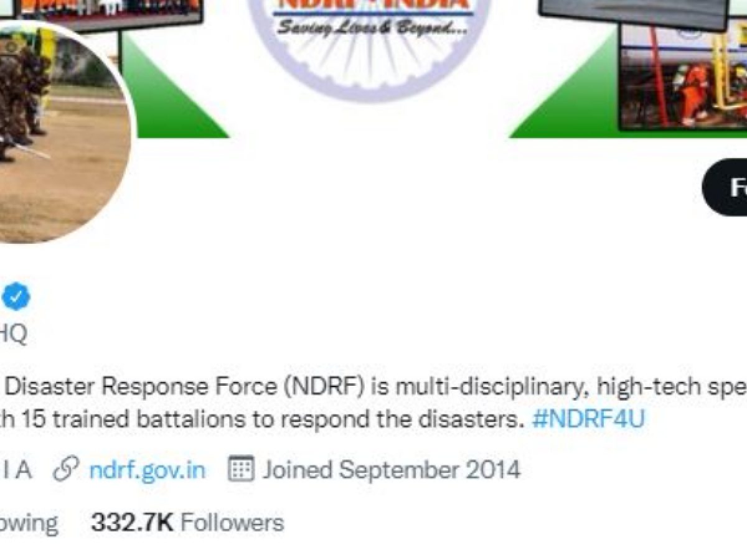Click the Joined September 2014 text
The height and width of the screenshot is (560, 747).
[x=391, y=469]
